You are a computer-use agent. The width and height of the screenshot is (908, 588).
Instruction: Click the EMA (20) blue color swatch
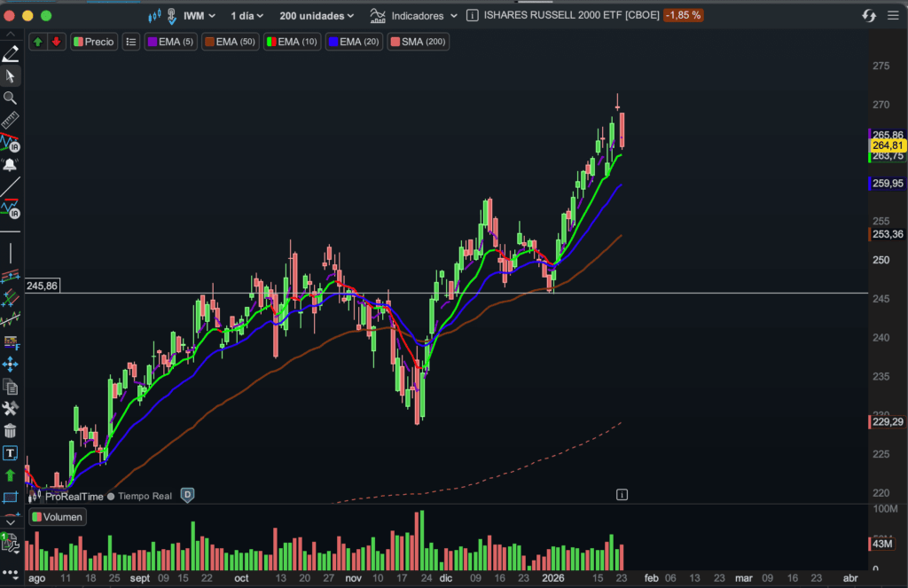point(333,42)
